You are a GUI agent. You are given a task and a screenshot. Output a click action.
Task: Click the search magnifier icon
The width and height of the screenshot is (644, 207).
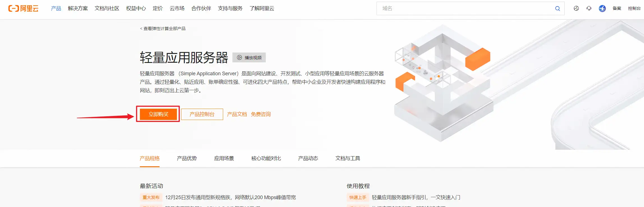pos(557,9)
